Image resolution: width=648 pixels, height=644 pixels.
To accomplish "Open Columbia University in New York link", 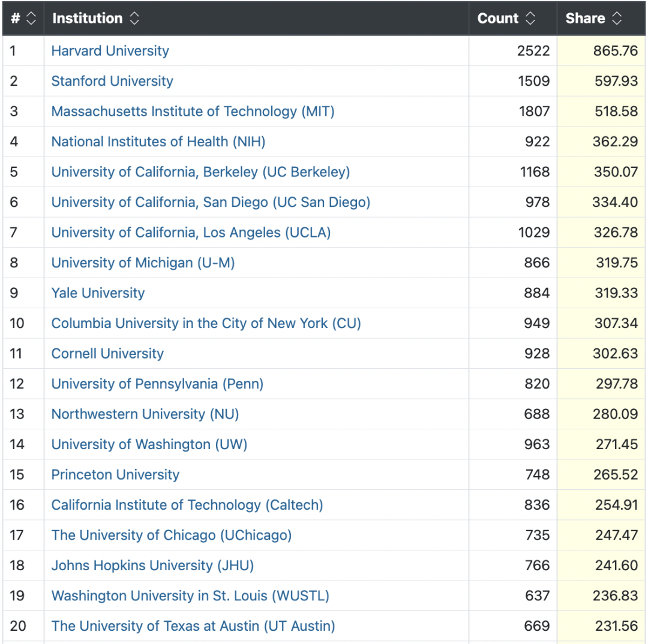I will click(x=206, y=323).
